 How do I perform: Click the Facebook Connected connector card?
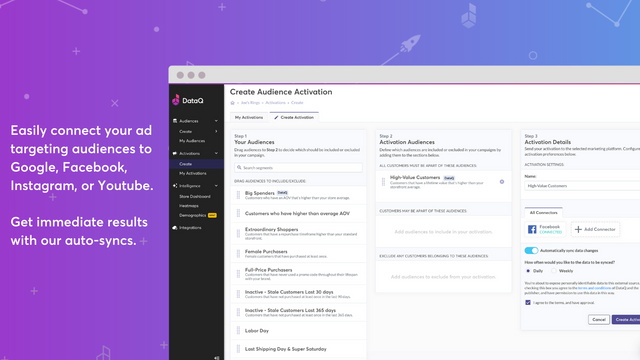click(x=545, y=229)
